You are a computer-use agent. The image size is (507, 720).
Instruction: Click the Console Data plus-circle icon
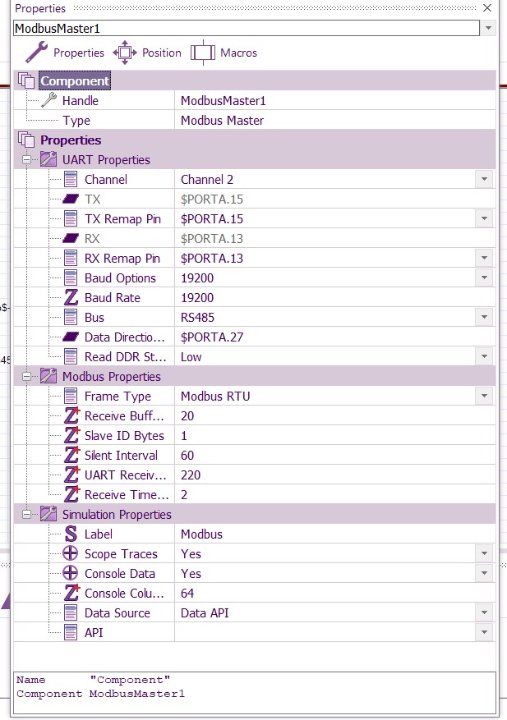click(70, 573)
